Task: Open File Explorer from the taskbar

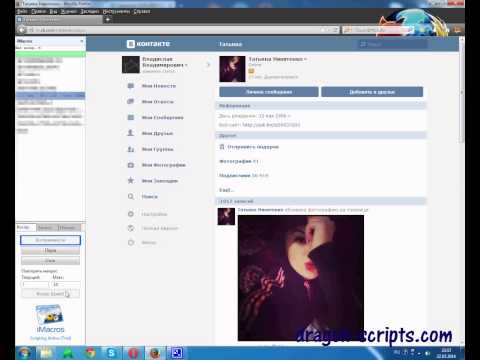Action: tap(46, 353)
